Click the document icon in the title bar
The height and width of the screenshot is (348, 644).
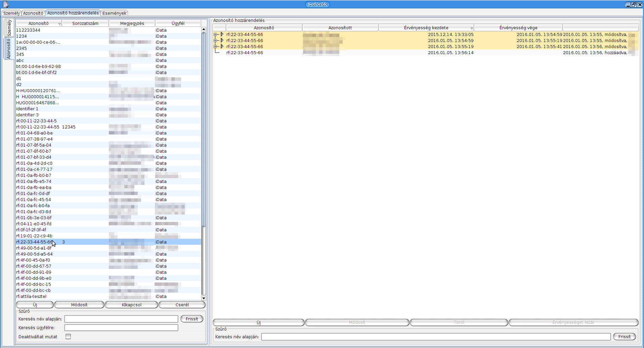click(x=6, y=4)
